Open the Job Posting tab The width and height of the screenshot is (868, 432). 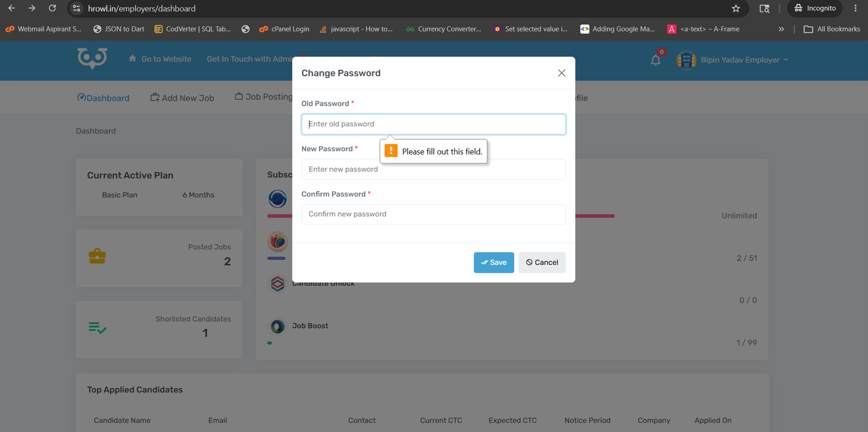coord(264,97)
